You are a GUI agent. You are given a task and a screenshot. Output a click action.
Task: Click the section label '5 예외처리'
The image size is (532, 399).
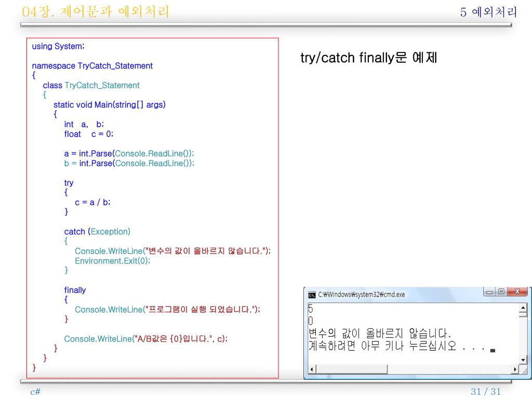coord(488,12)
